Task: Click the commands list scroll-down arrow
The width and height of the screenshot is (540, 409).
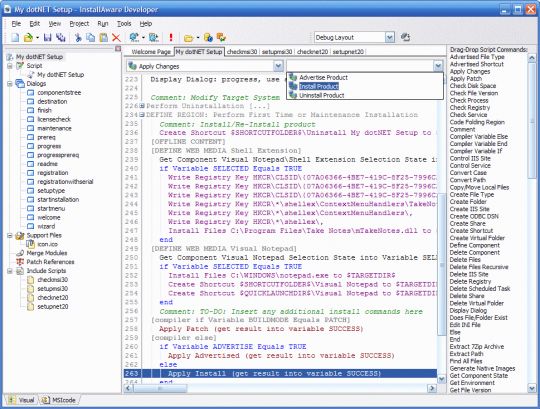Action: [532, 389]
